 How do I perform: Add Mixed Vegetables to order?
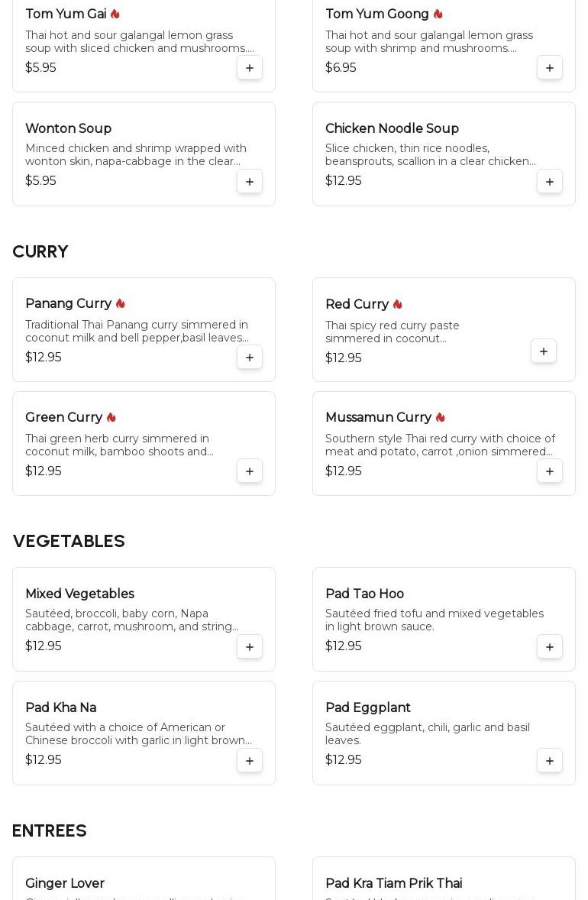tap(250, 647)
